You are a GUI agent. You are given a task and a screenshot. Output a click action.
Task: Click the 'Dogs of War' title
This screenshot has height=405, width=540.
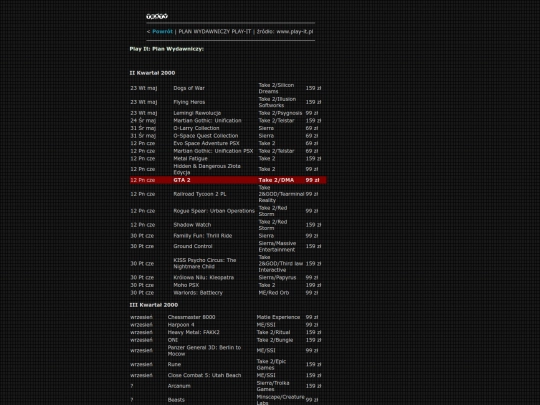[189, 88]
